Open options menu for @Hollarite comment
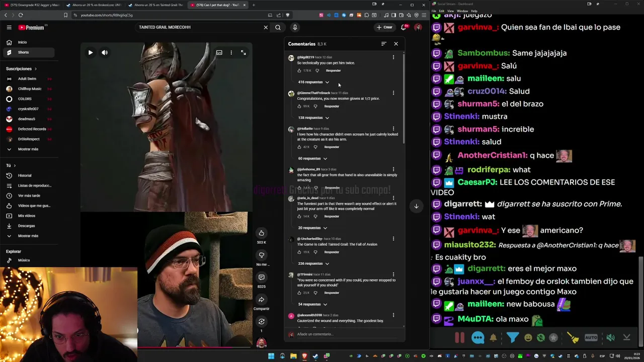Viewport: 644px width, 362px height. tap(393, 129)
